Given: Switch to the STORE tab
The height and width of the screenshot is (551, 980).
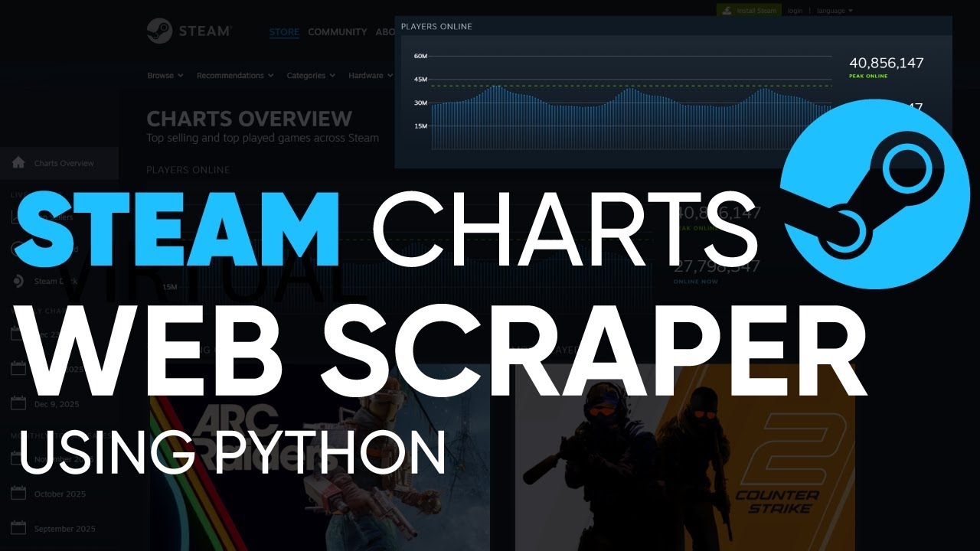Looking at the screenshot, I should (x=284, y=32).
